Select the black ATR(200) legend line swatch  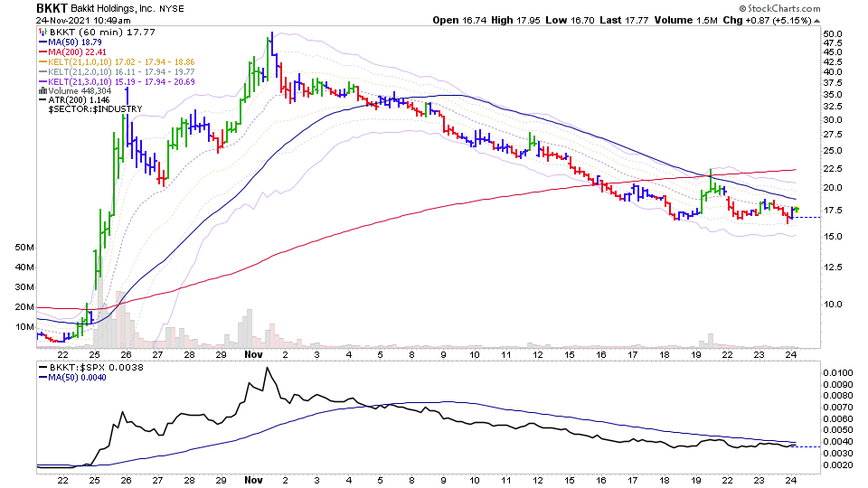(42, 100)
